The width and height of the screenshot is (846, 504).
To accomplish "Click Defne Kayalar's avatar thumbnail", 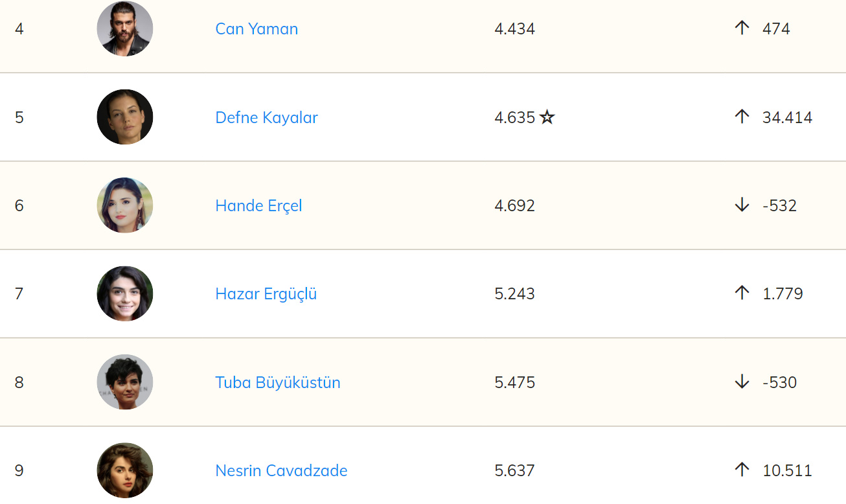I will tap(125, 117).
